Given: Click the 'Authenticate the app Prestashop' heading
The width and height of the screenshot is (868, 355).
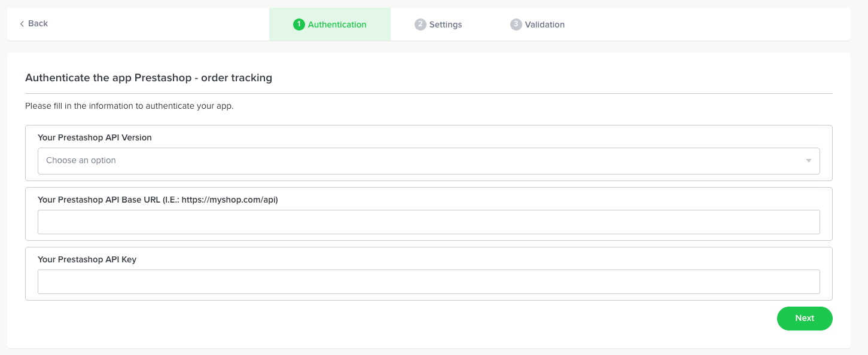Looking at the screenshot, I should pos(148,78).
